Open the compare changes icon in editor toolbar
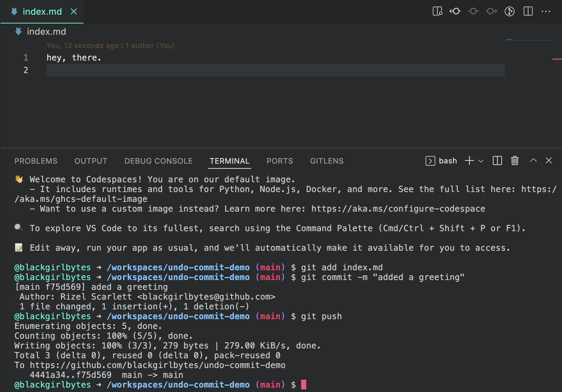 (x=437, y=11)
